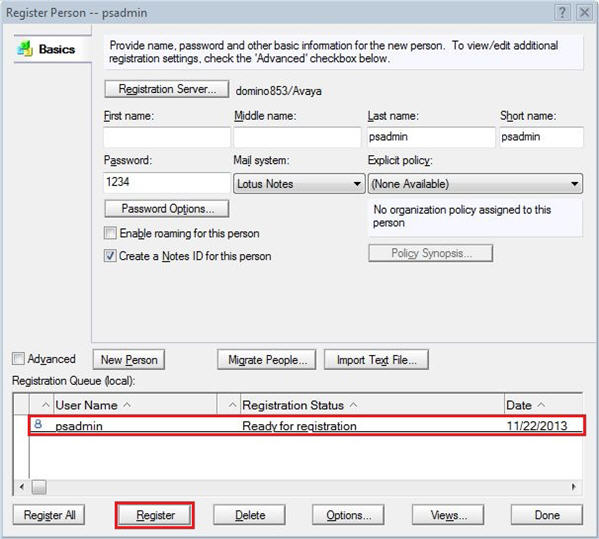Click the person icon beside psadmin row
Screen dimensions: 599x539
coord(38,424)
